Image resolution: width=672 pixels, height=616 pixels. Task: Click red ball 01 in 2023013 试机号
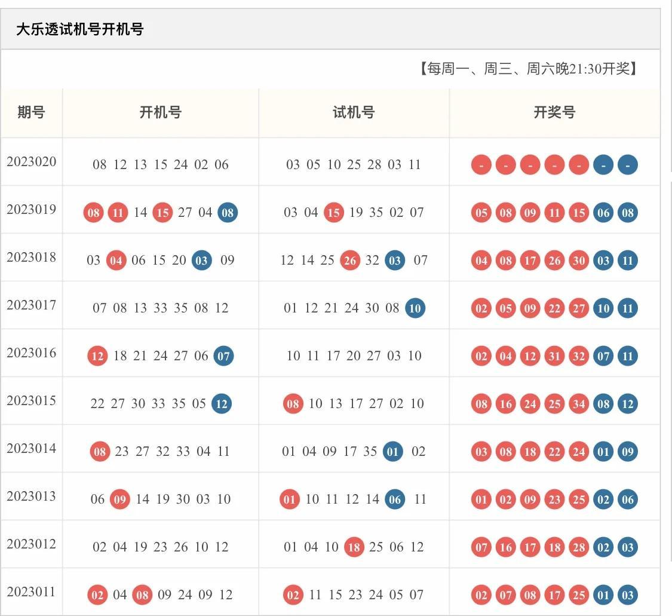(x=290, y=499)
